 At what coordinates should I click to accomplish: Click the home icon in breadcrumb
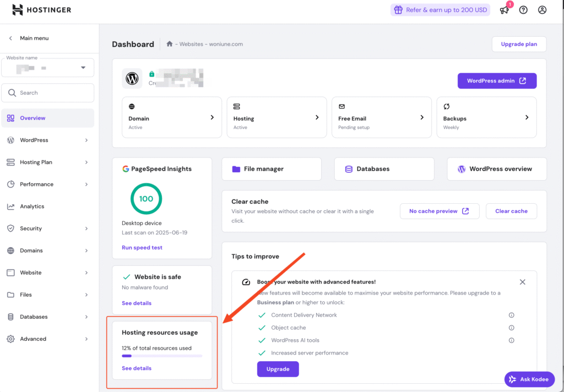pos(170,44)
